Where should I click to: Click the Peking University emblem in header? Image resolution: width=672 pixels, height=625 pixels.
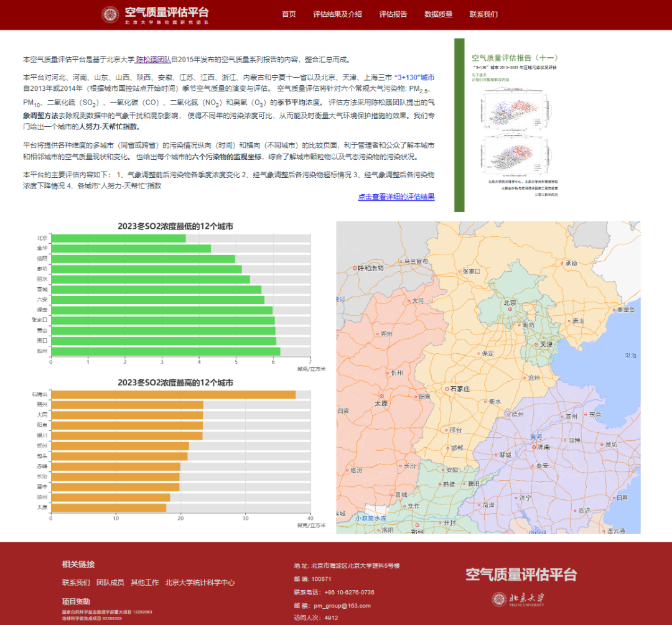coord(111,14)
